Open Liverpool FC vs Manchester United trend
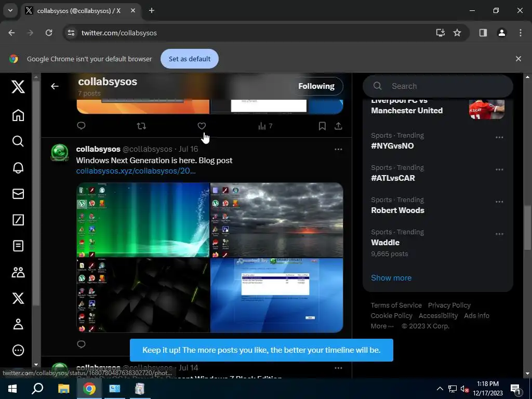Image resolution: width=532 pixels, height=399 pixels. [x=437, y=109]
